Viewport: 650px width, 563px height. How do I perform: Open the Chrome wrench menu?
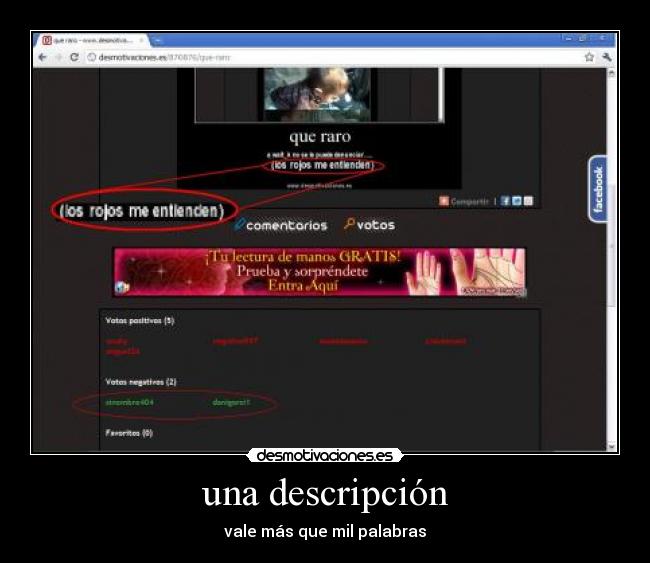pos(607,57)
